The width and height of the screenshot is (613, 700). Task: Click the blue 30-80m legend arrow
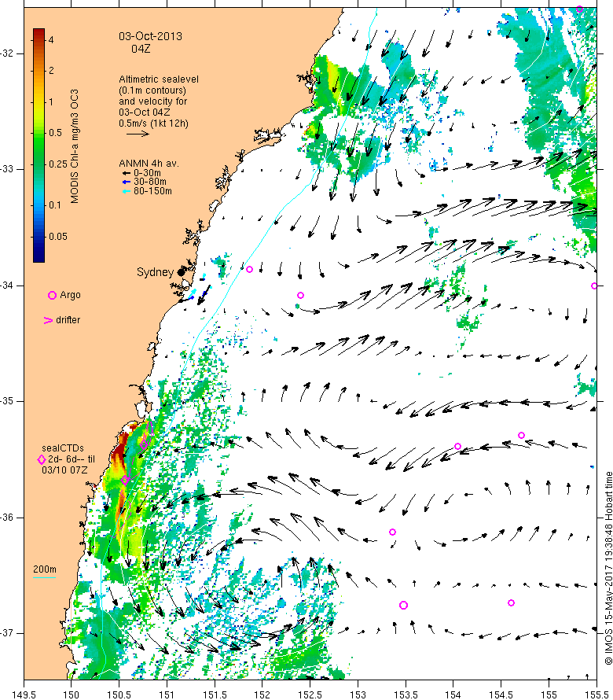(x=127, y=182)
